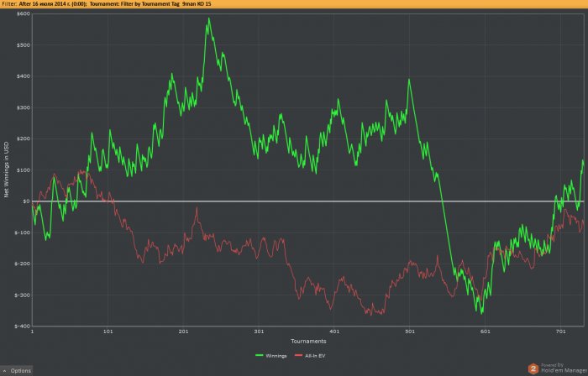588x376 pixels.
Task: Click the $-200 y-axis label
Action: click(23, 264)
